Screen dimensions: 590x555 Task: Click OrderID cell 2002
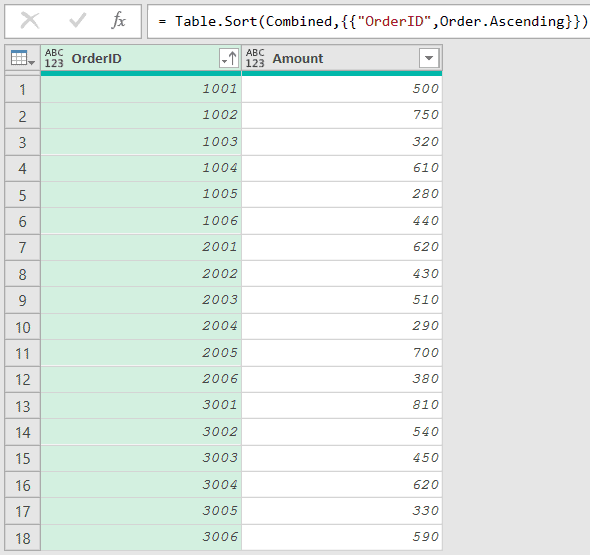tap(141, 274)
